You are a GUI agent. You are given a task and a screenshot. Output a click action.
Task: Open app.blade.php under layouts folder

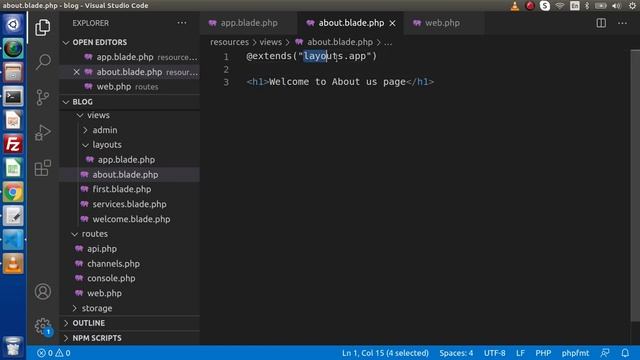pyautogui.click(x=130, y=160)
